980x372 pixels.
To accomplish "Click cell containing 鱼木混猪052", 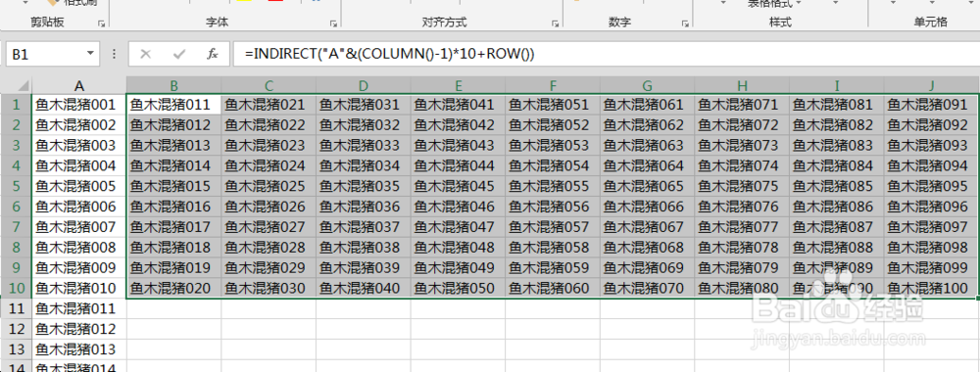I will click(x=553, y=125).
